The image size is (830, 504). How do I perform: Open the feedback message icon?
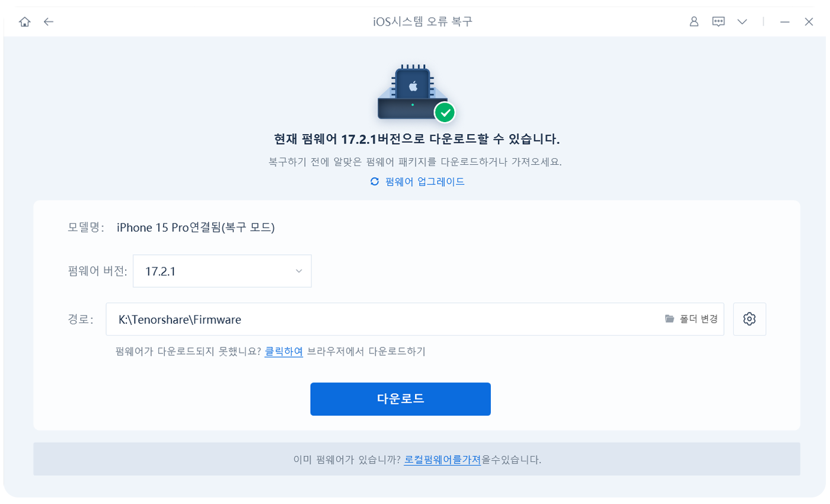point(719,22)
